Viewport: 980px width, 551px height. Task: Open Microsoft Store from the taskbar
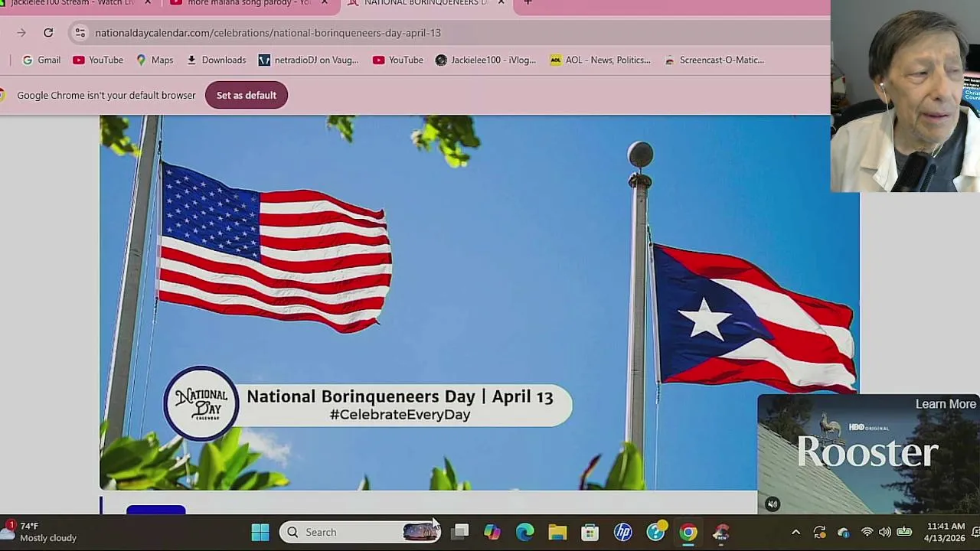click(590, 532)
